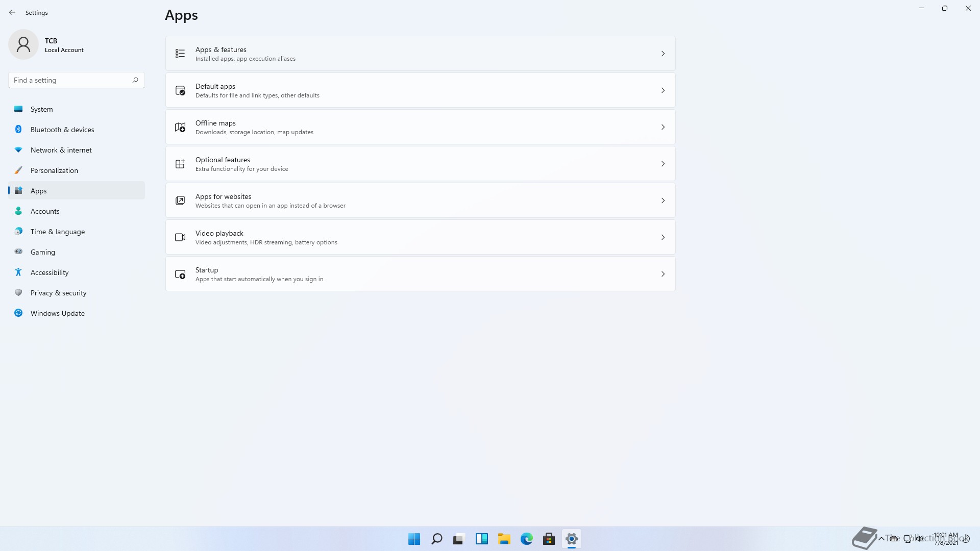Open taskbar Search
This screenshot has height=551, width=980.
(x=436, y=539)
